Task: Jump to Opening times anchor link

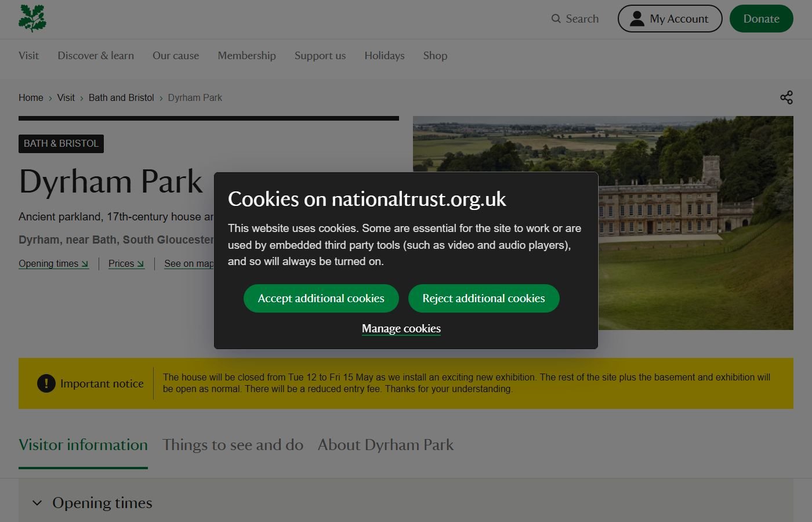Action: coord(53,263)
